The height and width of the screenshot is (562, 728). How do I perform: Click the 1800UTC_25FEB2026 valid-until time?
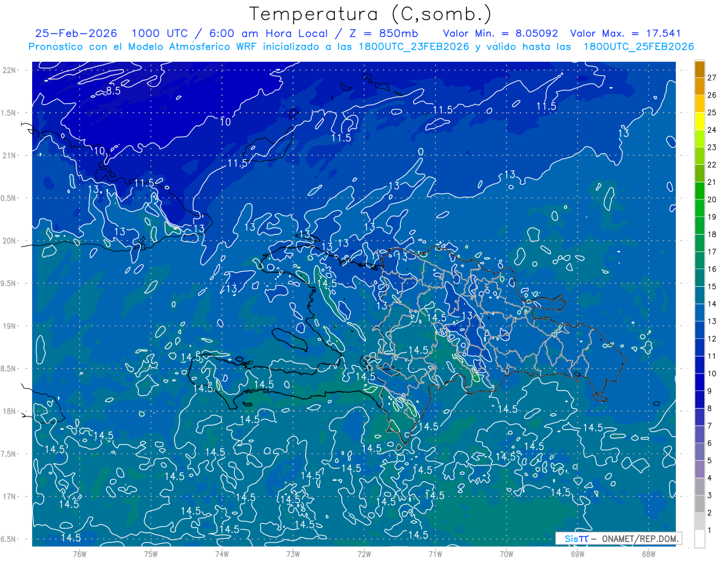(638, 47)
